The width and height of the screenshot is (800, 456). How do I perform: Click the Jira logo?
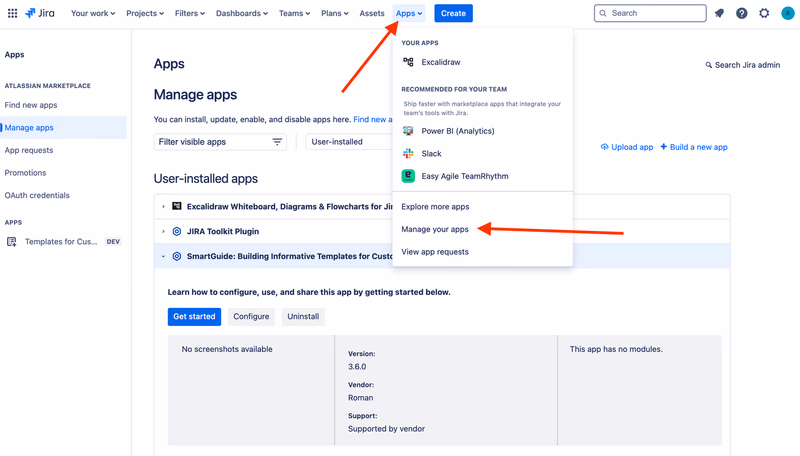pos(40,13)
